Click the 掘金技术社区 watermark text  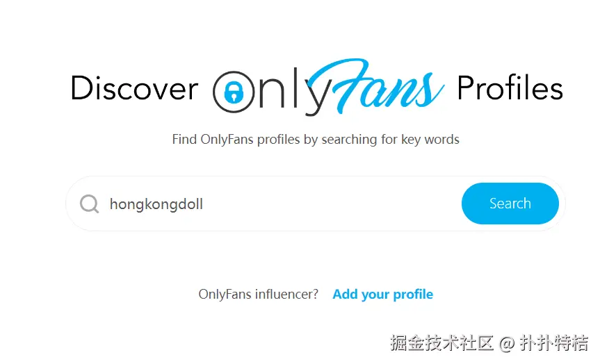[442, 342]
